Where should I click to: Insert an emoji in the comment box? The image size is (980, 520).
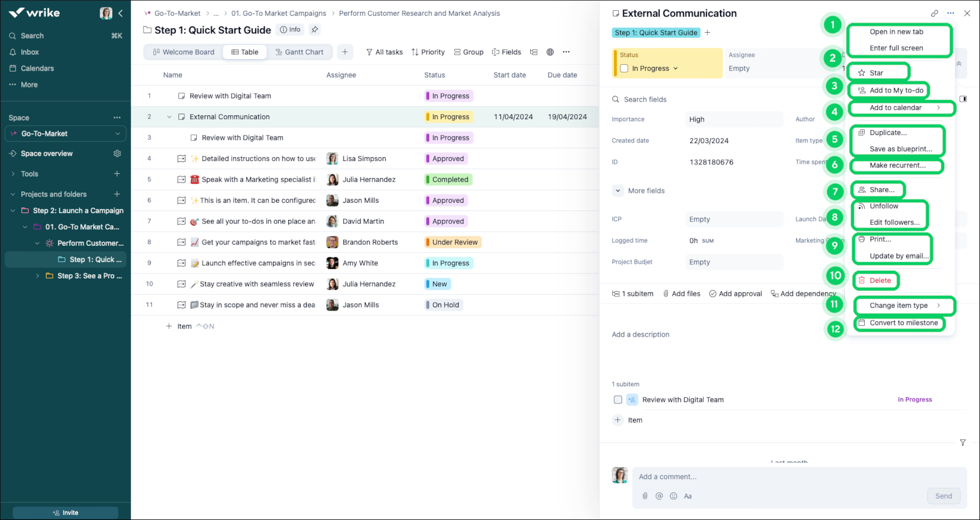[673, 496]
